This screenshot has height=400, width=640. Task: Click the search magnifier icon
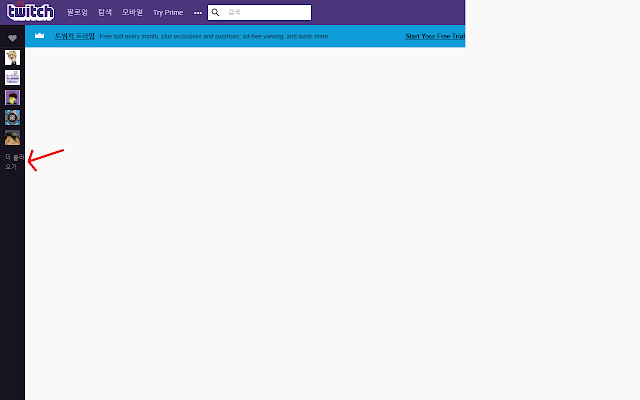[x=215, y=13]
